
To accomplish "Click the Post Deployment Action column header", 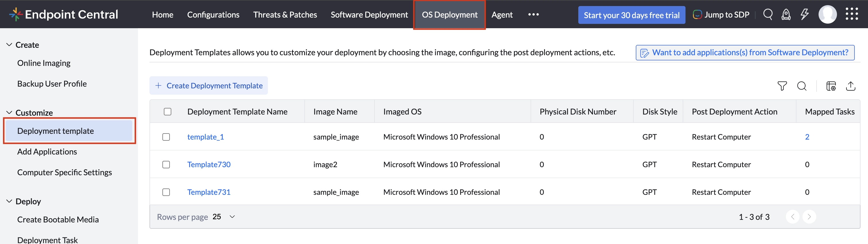I will [735, 112].
